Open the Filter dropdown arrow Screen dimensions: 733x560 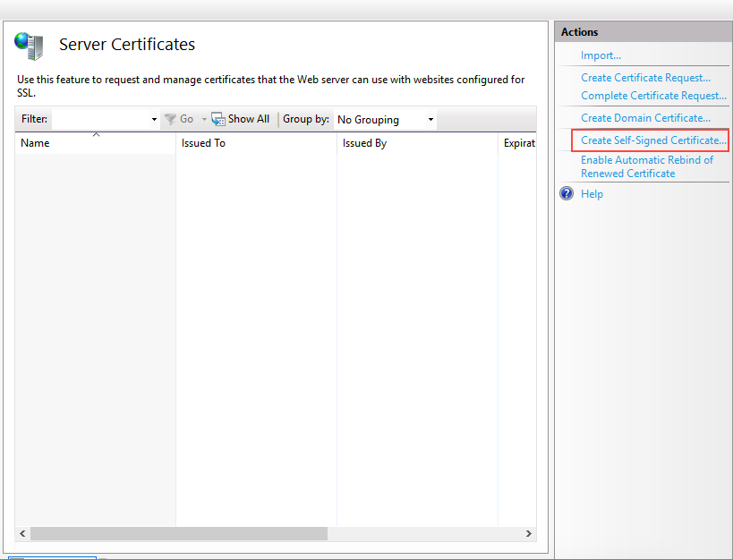pos(154,120)
